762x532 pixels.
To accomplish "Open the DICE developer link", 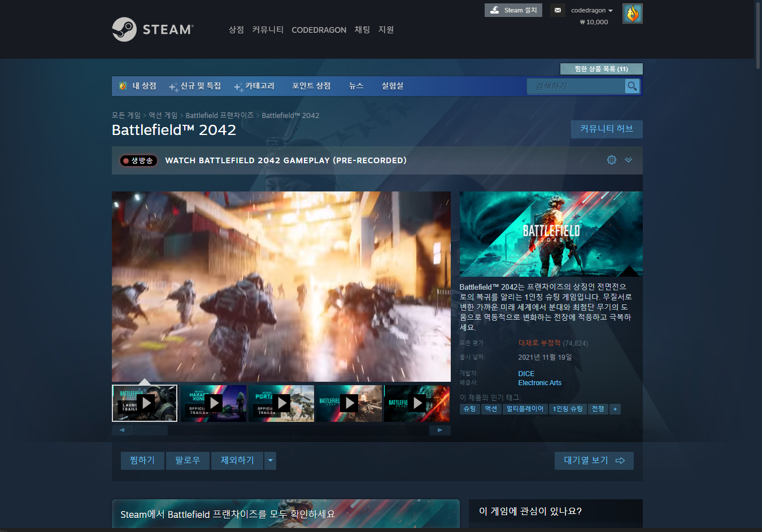I will tap(526, 374).
